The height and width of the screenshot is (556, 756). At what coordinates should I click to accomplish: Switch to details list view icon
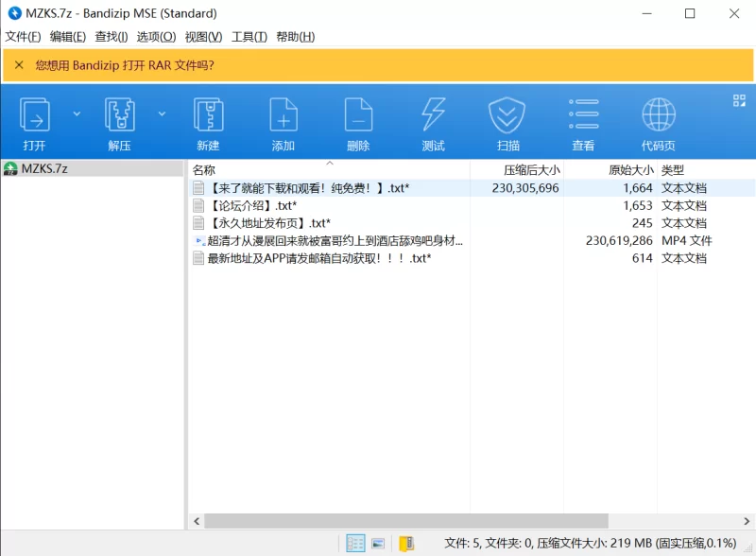pyautogui.click(x=356, y=544)
